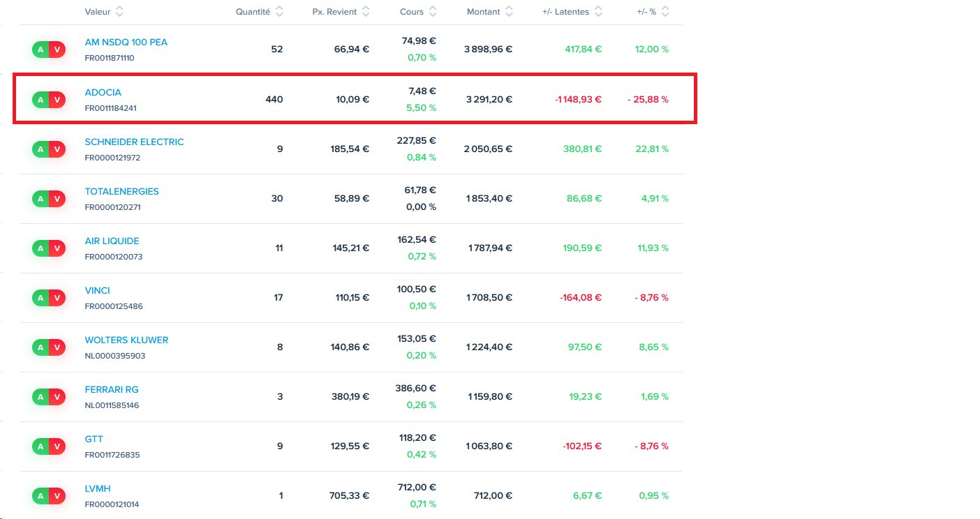
Task: Sell AIR LIQUIDE with the V button
Action: [57, 248]
